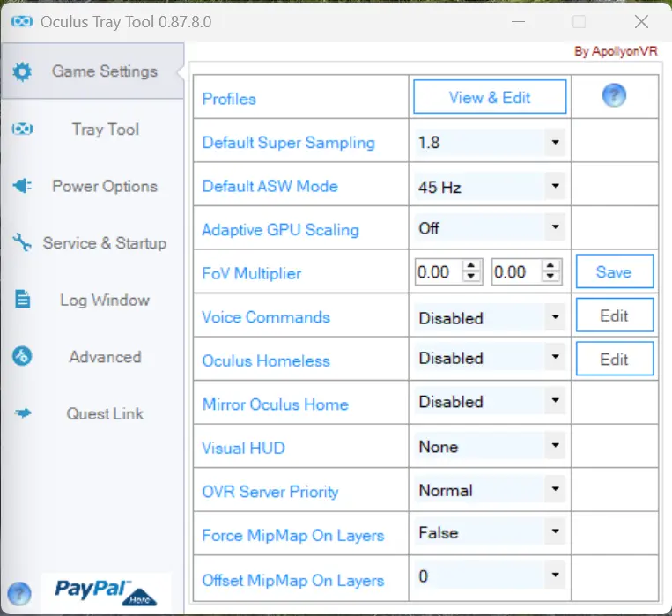Click the By ApollyonVR credit text
This screenshot has height=616, width=672.
tap(616, 51)
